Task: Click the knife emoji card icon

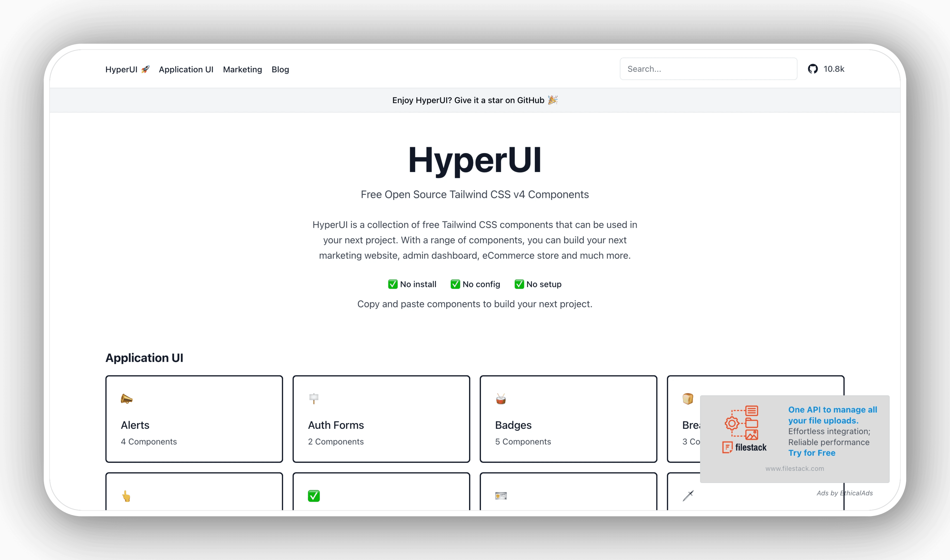Action: tap(688, 496)
